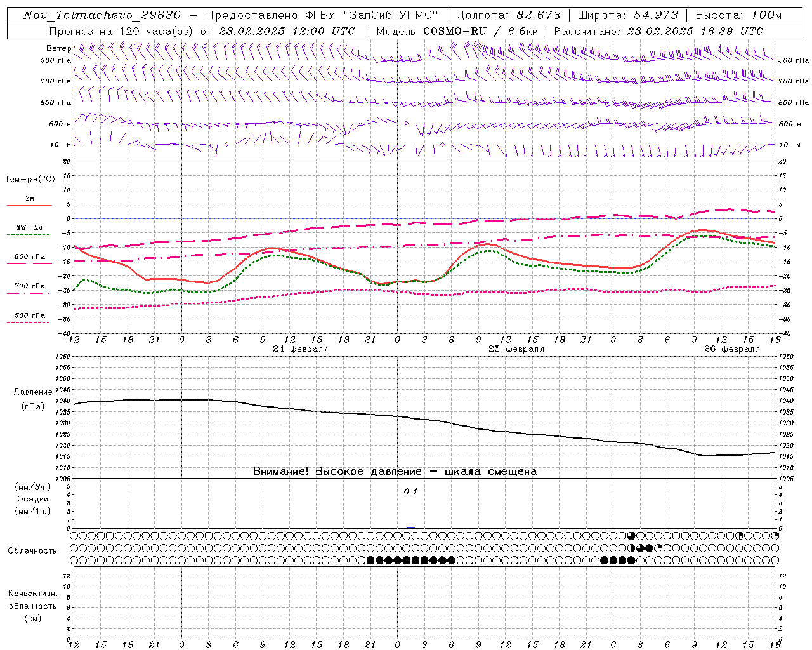
Task: Click the (км) unit under convective cloudiness
Action: 33,618
